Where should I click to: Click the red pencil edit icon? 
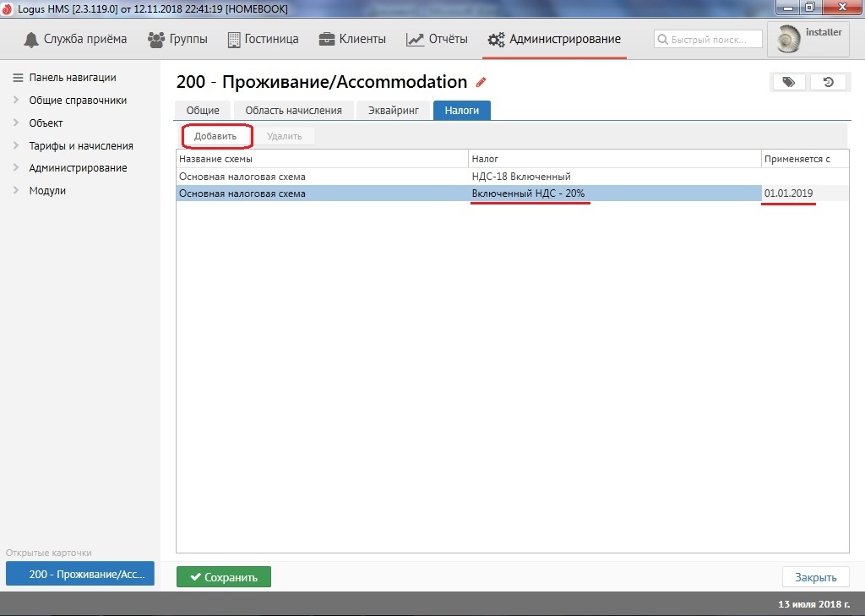click(x=481, y=82)
